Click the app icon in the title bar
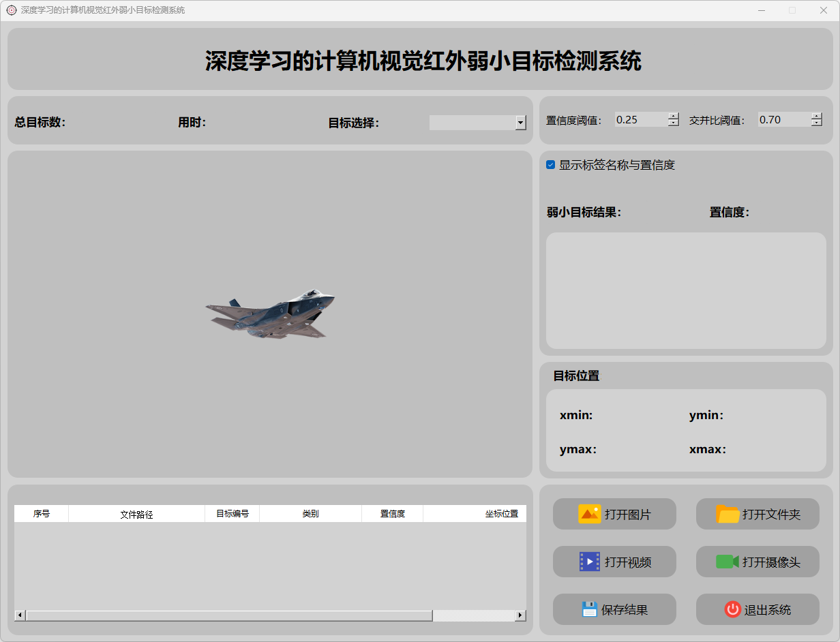The height and width of the screenshot is (642, 840). click(12, 10)
